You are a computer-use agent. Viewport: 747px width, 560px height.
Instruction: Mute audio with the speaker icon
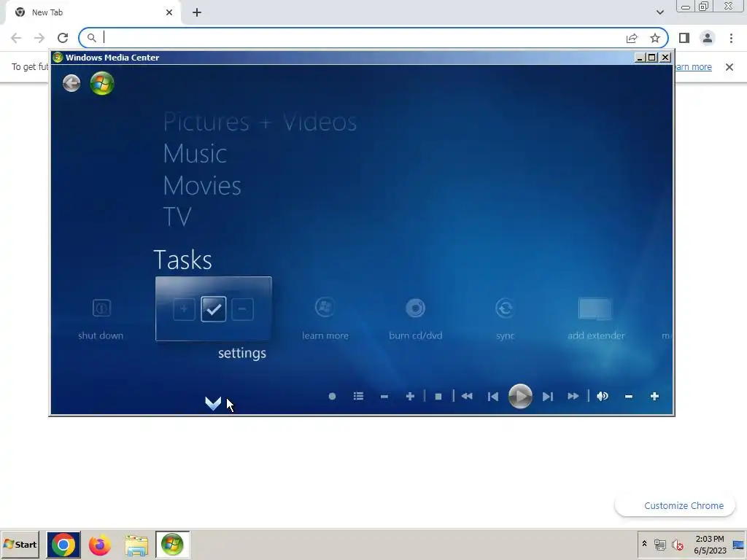[x=602, y=396]
